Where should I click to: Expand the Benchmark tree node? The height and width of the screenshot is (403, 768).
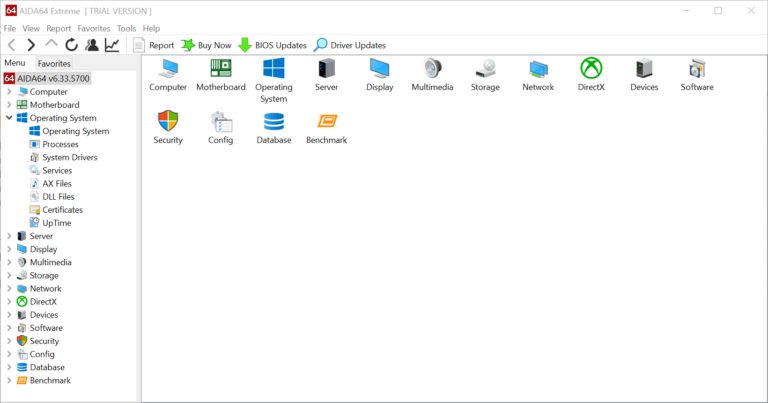[9, 380]
